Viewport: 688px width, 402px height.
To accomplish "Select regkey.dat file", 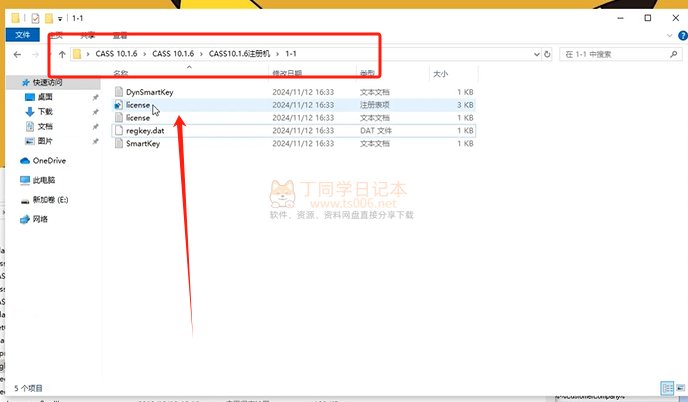I will click(294, 130).
